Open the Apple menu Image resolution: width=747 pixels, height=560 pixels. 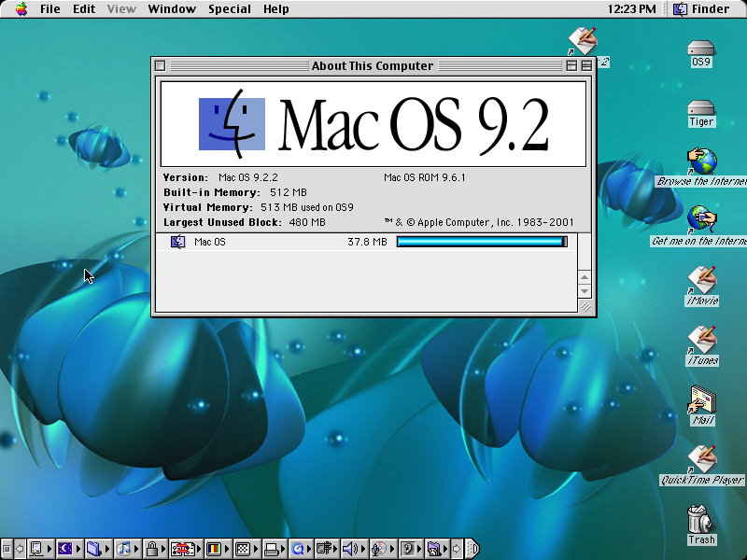[x=21, y=9]
